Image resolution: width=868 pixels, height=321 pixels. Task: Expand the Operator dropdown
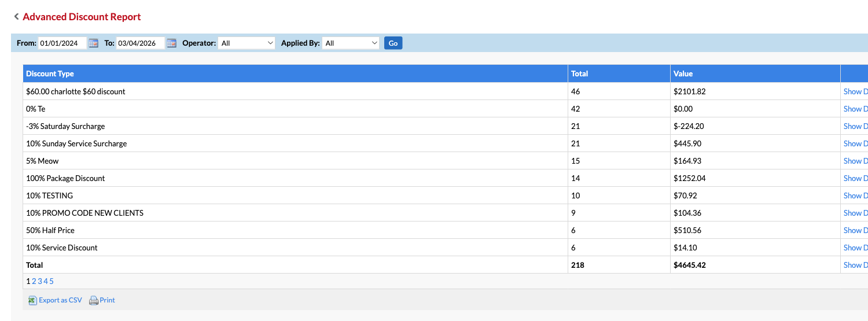[246, 43]
